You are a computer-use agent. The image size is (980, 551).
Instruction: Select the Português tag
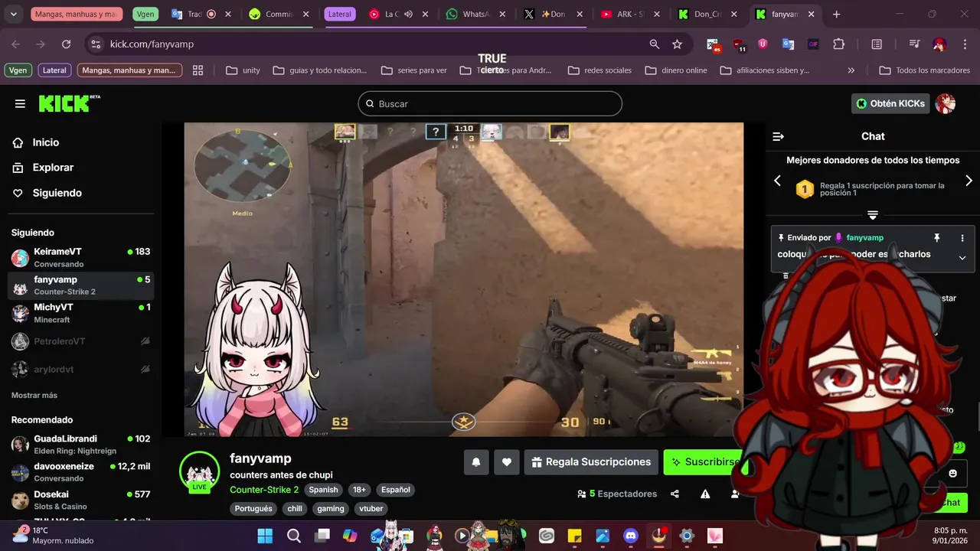tap(253, 508)
